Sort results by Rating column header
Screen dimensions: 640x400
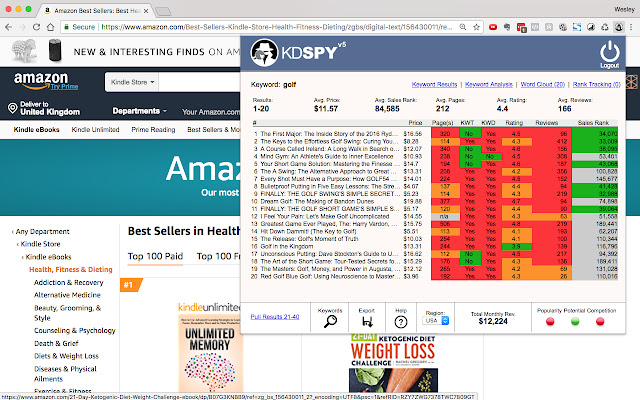tap(514, 122)
